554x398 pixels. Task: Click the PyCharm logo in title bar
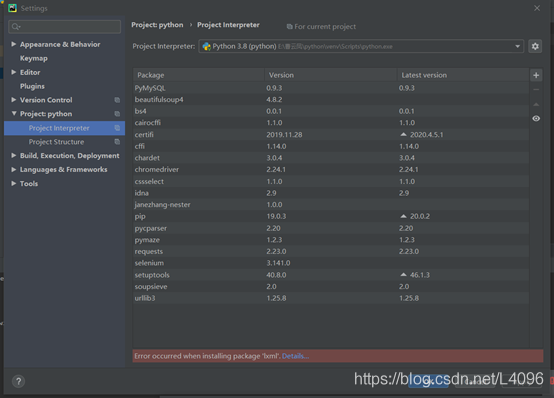tap(12, 8)
